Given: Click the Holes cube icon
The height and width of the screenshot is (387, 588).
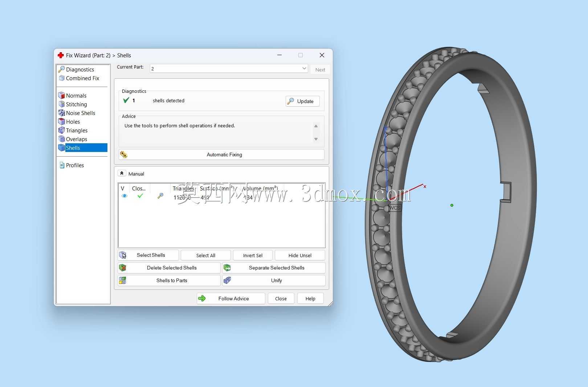Looking at the screenshot, I should click(x=62, y=122).
